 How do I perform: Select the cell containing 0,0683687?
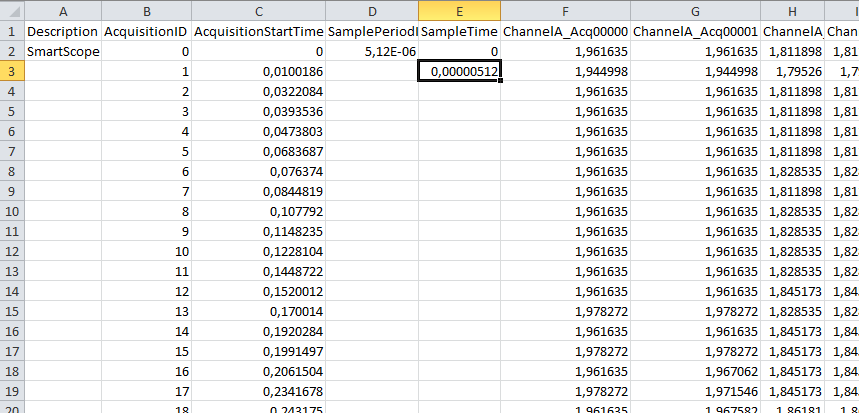click(259, 151)
